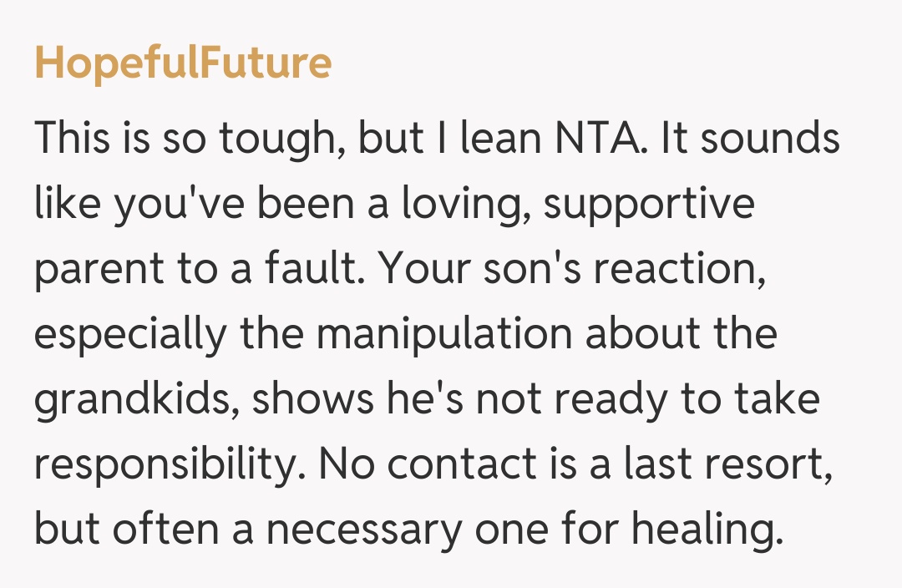Click the words "It sounds"

(750, 138)
